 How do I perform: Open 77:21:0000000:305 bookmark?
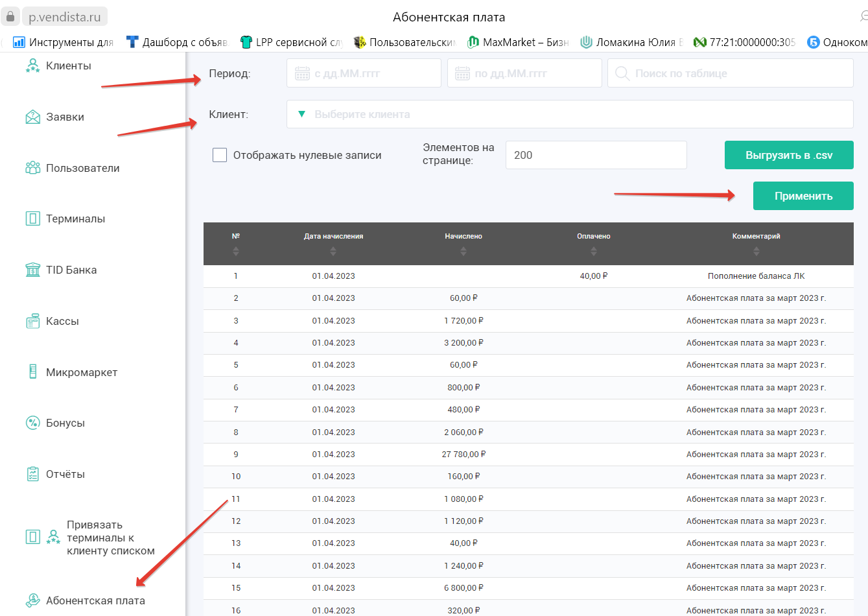tap(744, 42)
